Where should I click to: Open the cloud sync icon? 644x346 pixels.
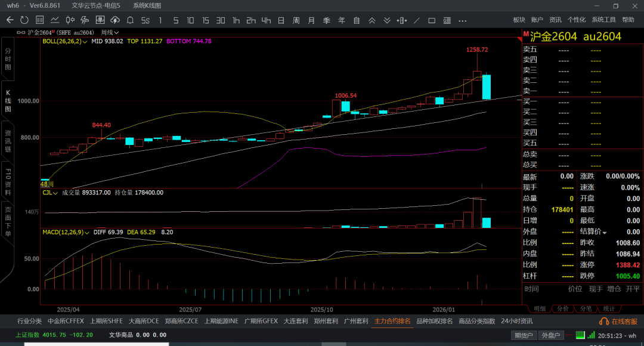[115, 20]
